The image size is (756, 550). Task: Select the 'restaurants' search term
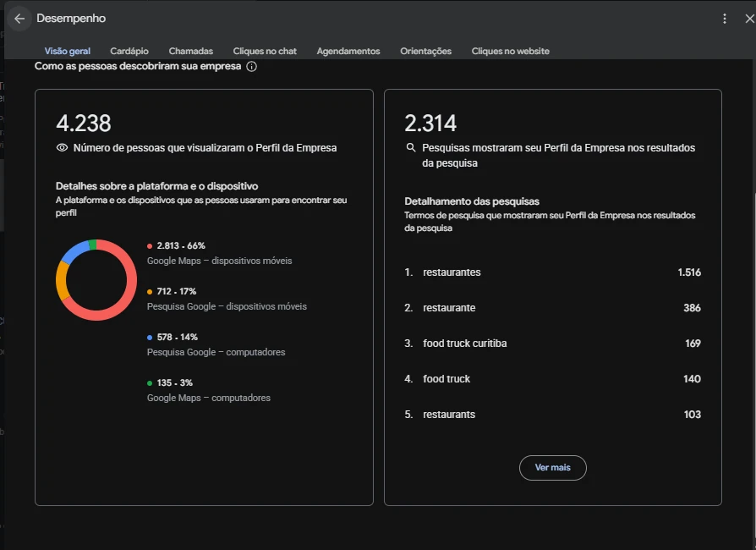[552, 415]
